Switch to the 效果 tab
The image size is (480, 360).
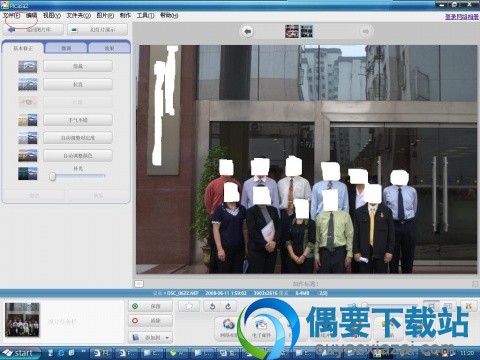coord(109,48)
